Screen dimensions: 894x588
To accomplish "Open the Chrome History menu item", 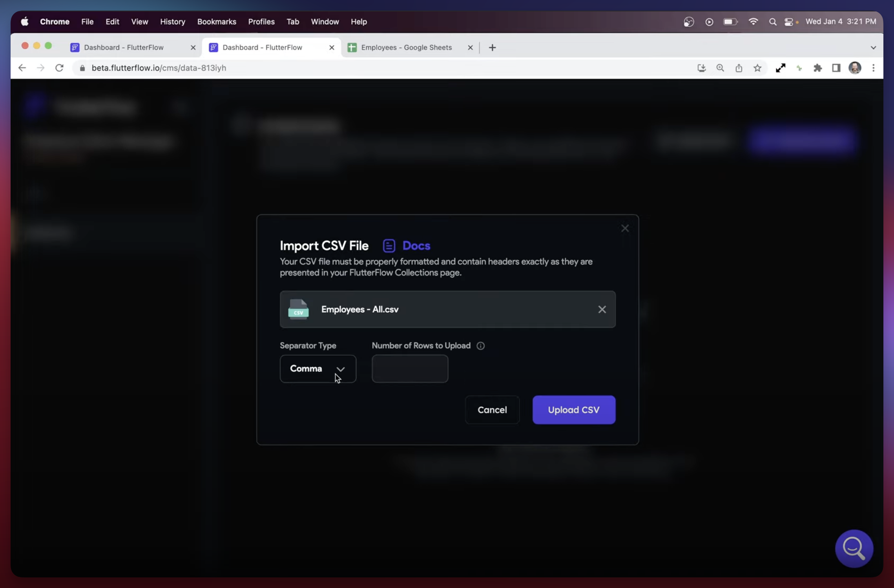I will pos(172,21).
